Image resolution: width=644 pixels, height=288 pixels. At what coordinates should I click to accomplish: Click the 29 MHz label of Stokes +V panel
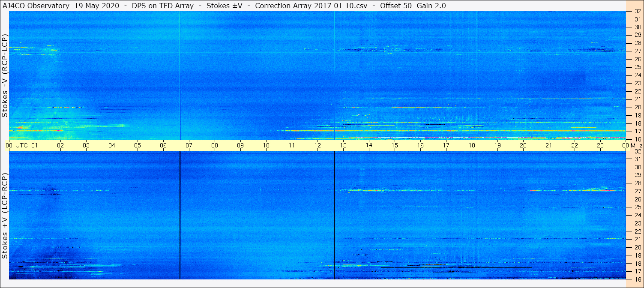tap(637, 175)
